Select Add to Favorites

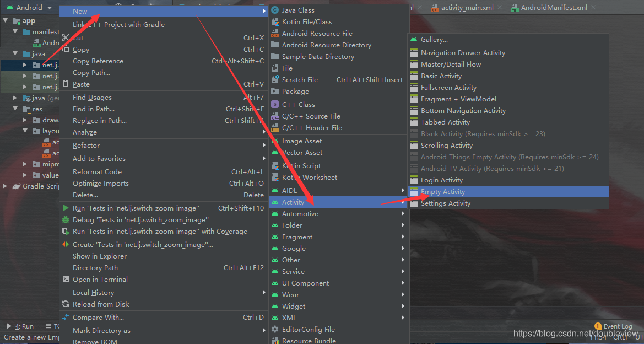[164, 159]
